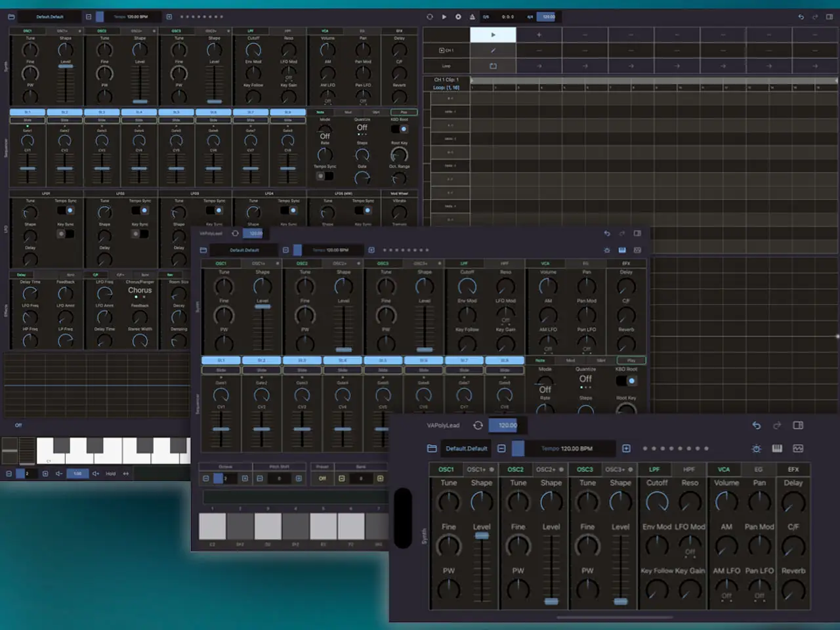
Task: Click St.1 step button in top-left sequencer
Action: [28, 112]
